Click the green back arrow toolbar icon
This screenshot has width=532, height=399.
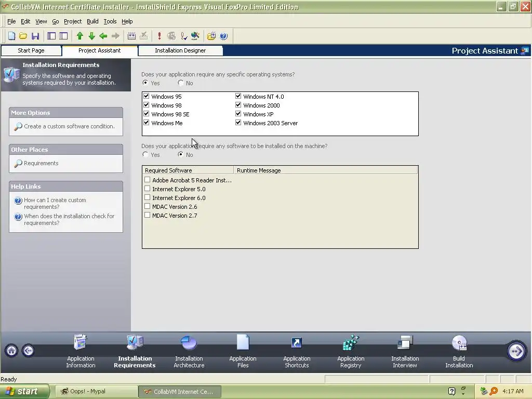(x=103, y=36)
